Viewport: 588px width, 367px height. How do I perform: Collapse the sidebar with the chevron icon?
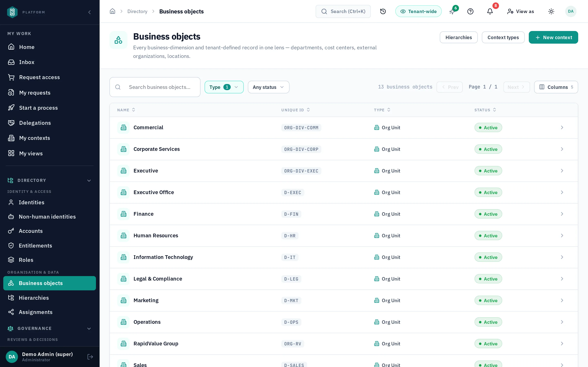[x=89, y=12]
